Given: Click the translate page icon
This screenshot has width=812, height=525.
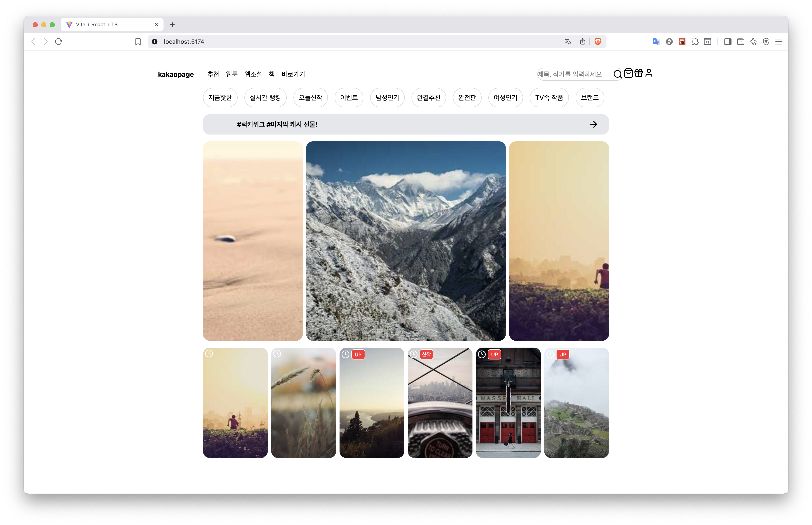Looking at the screenshot, I should (568, 42).
